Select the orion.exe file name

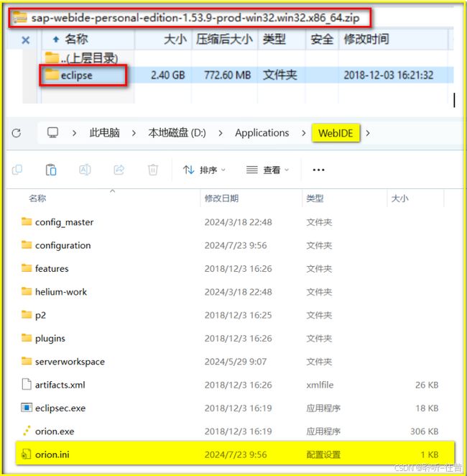click(55, 431)
